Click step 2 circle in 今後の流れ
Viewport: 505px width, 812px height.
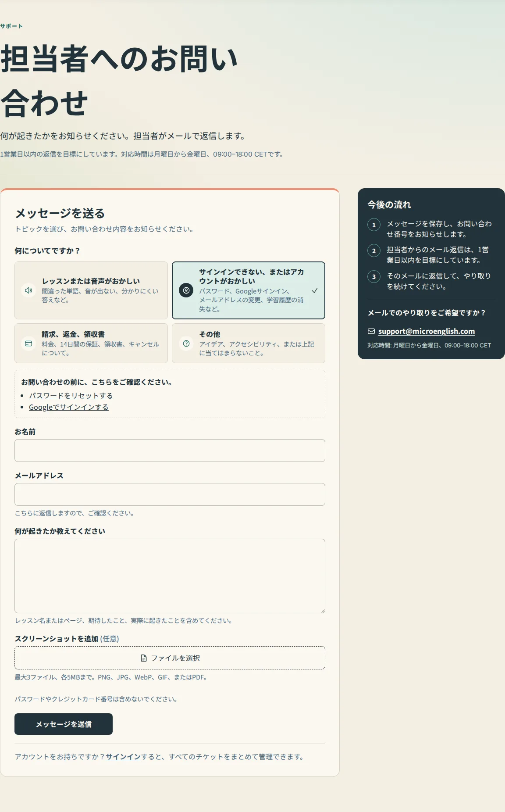coord(374,250)
